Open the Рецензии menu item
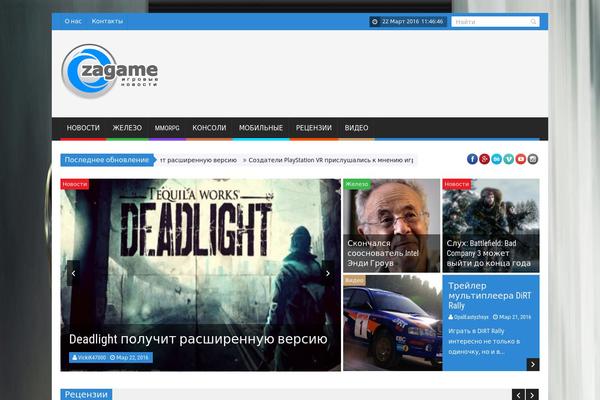Viewport: 600px width, 400px height. point(314,128)
